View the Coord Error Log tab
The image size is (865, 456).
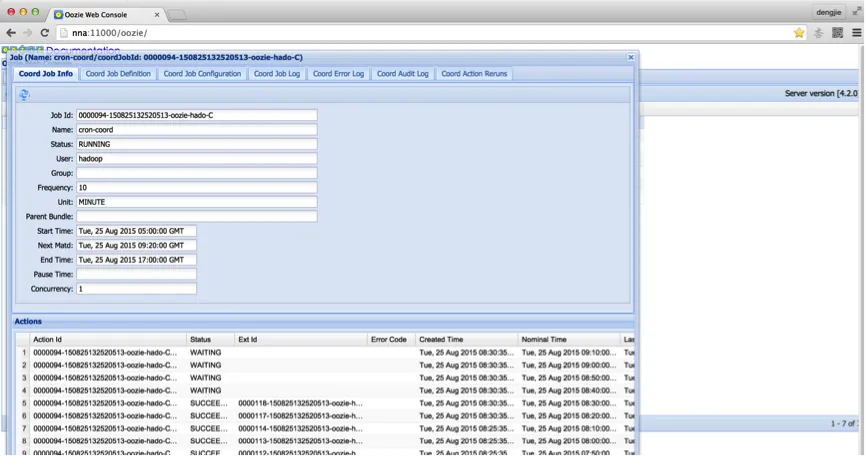click(x=338, y=74)
